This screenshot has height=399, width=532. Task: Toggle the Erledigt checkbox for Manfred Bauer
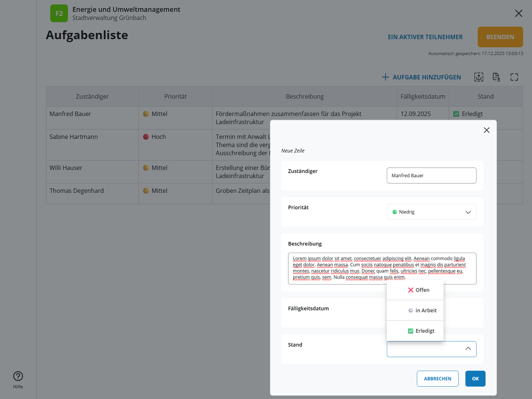[x=456, y=114]
